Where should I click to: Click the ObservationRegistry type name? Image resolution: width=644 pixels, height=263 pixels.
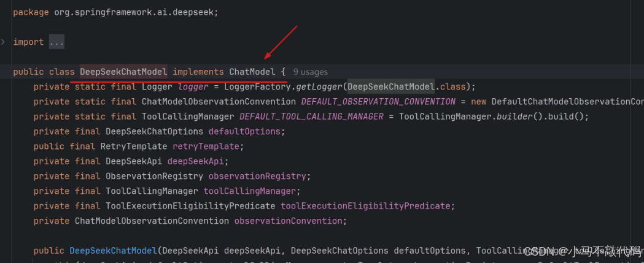point(155,177)
